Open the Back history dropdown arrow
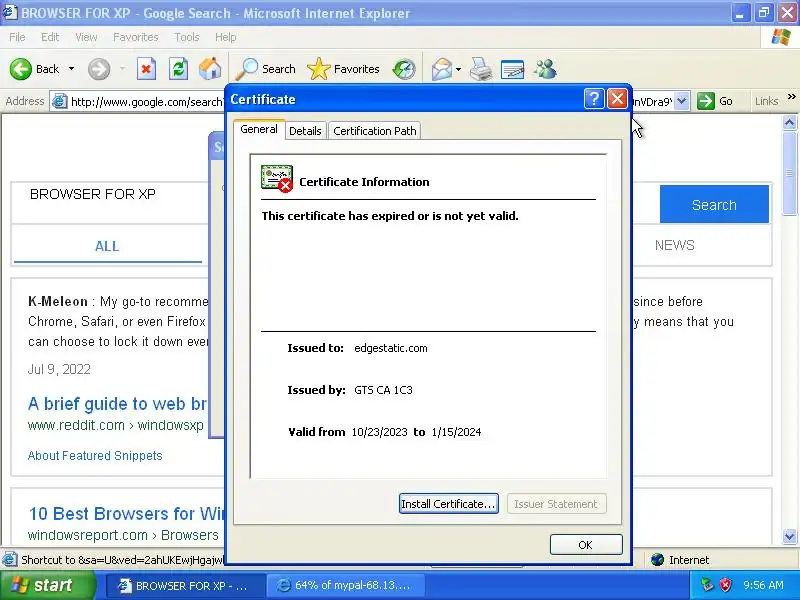 click(x=71, y=69)
